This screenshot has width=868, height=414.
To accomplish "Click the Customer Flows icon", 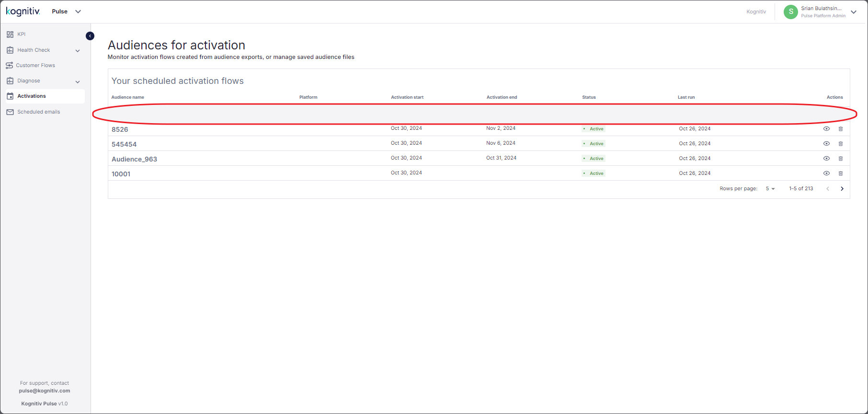I will tap(10, 65).
